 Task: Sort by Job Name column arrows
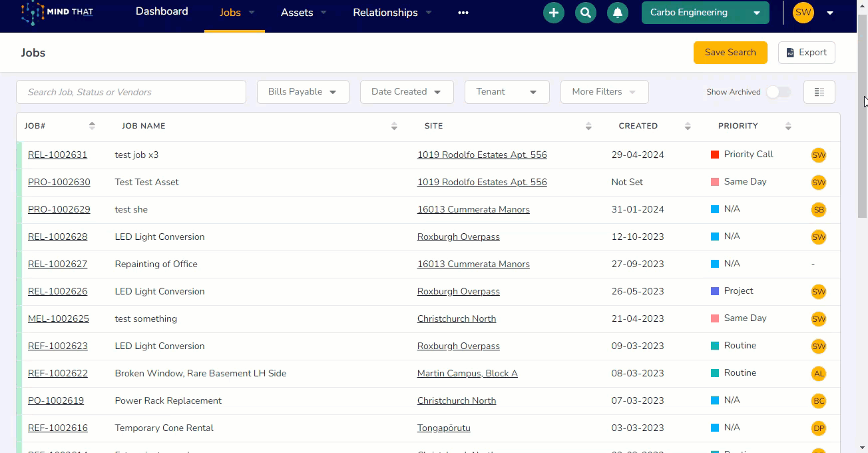click(394, 126)
